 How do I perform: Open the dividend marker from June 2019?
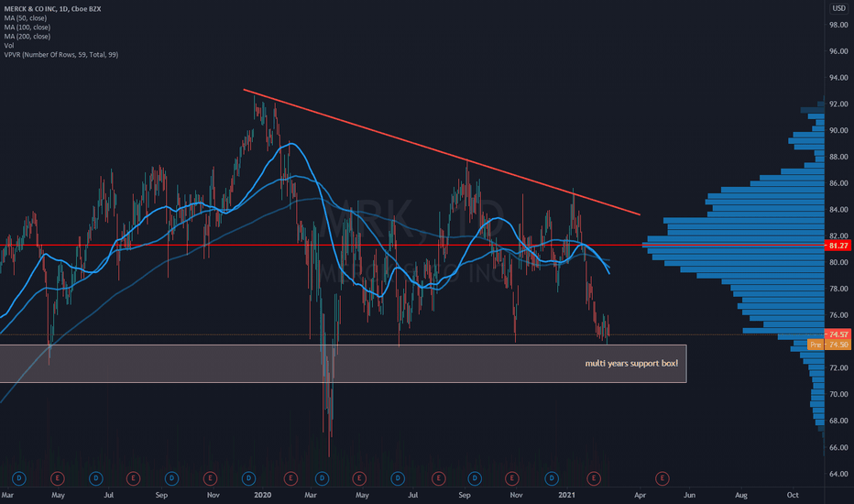(x=96, y=478)
